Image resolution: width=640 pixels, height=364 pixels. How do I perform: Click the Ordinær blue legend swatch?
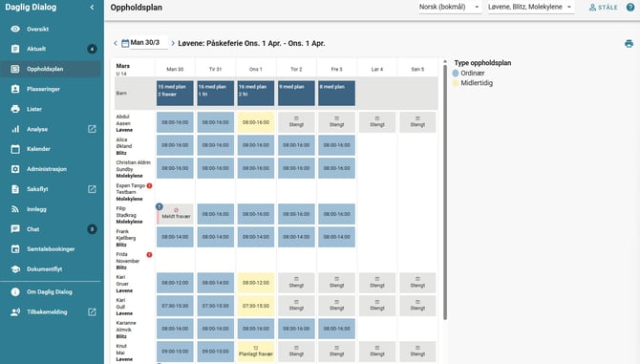[456, 74]
